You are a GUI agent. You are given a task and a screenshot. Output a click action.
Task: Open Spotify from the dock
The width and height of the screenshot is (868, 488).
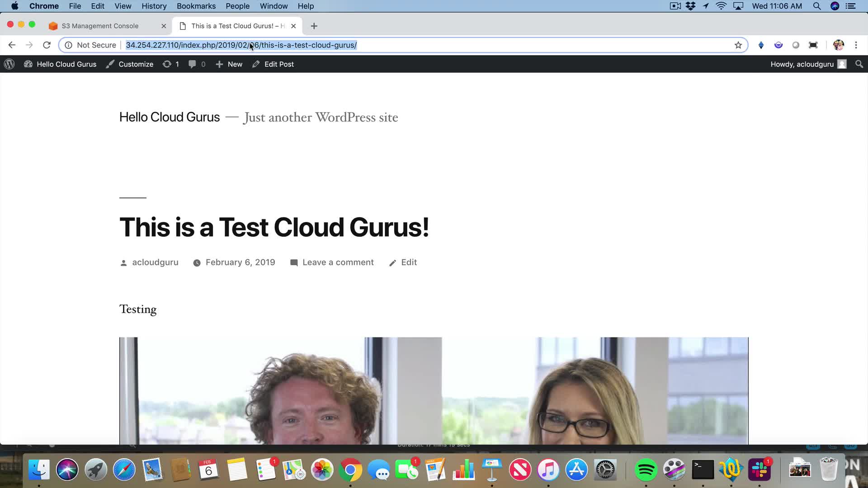click(x=646, y=470)
